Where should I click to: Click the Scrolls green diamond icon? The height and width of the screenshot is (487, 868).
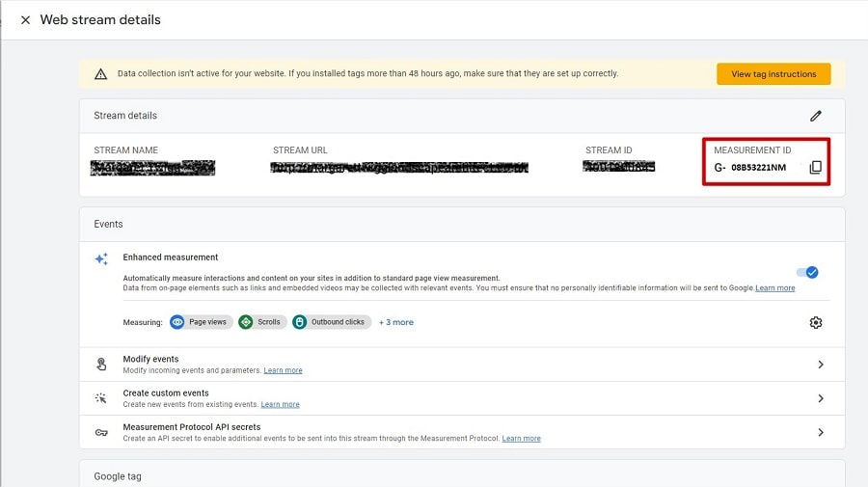[x=246, y=322]
